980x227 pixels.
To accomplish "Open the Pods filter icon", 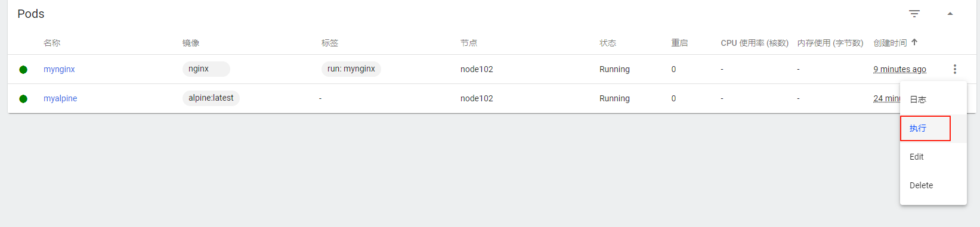I will click(x=914, y=14).
